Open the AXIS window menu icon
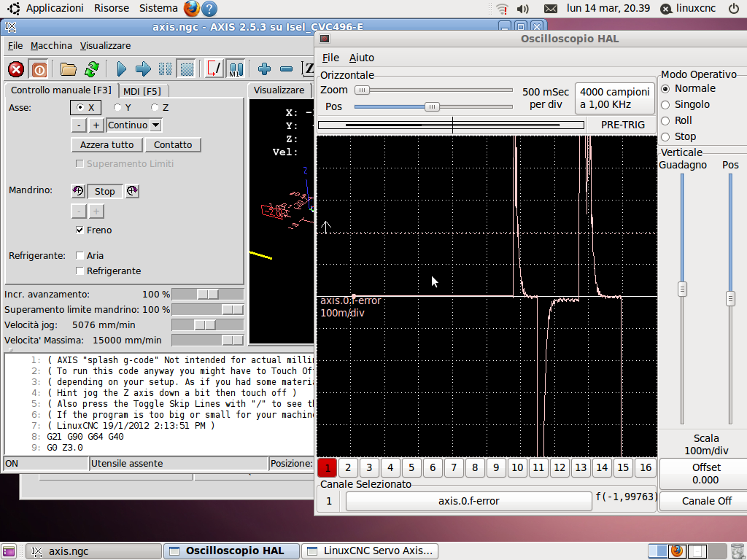This screenshot has width=747, height=560. coord(10,27)
